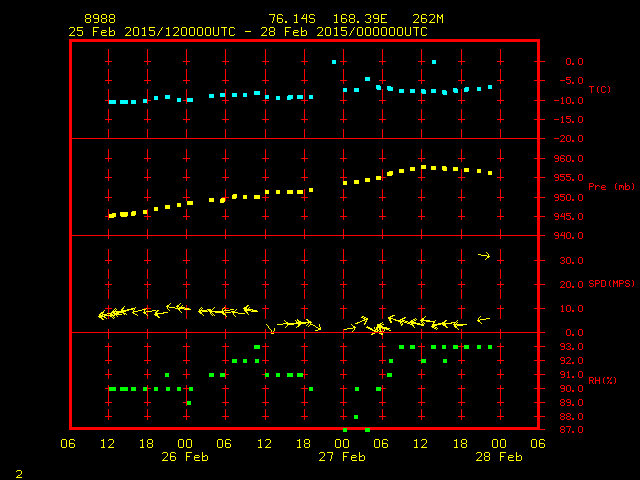Click the 88.0 humidity tick label
Image resolution: width=640 pixels, height=480 pixels.
pyautogui.click(x=571, y=417)
